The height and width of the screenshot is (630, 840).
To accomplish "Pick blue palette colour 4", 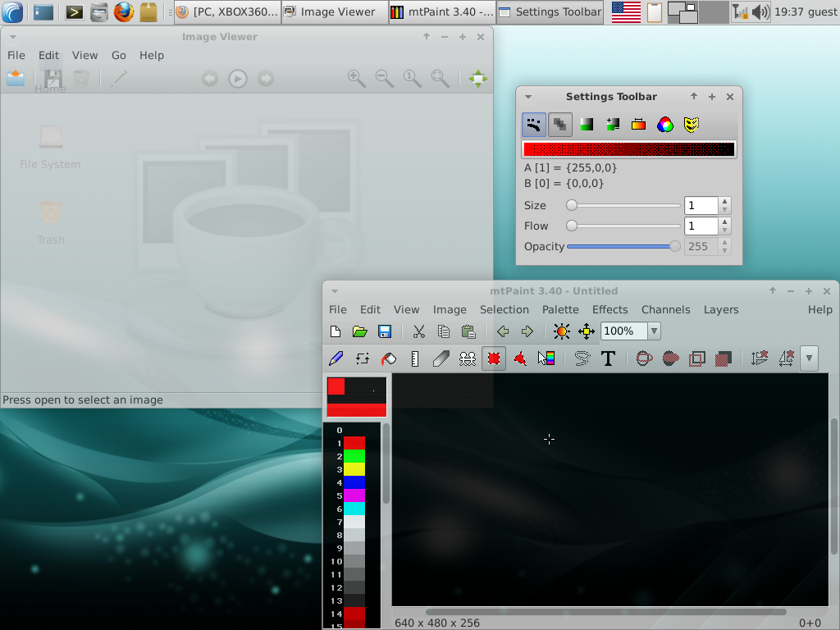I will pos(354,482).
